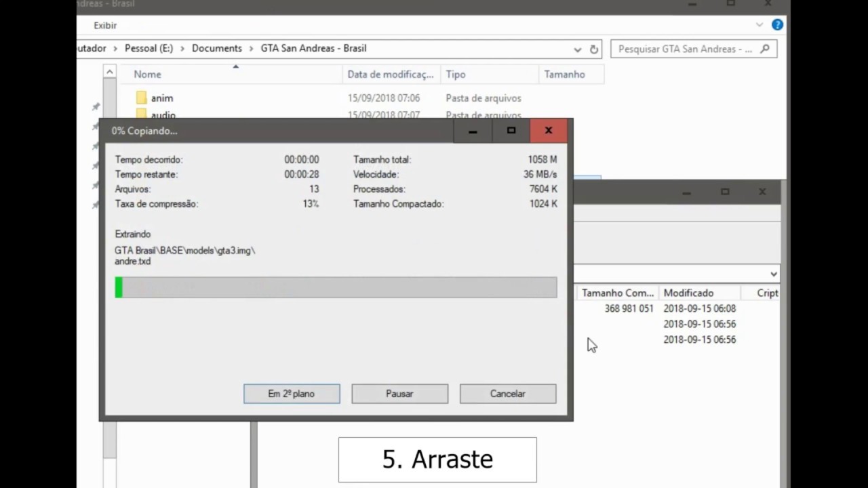
Task: Click the 15/09/2018 07:06 date cell
Action: (384, 98)
